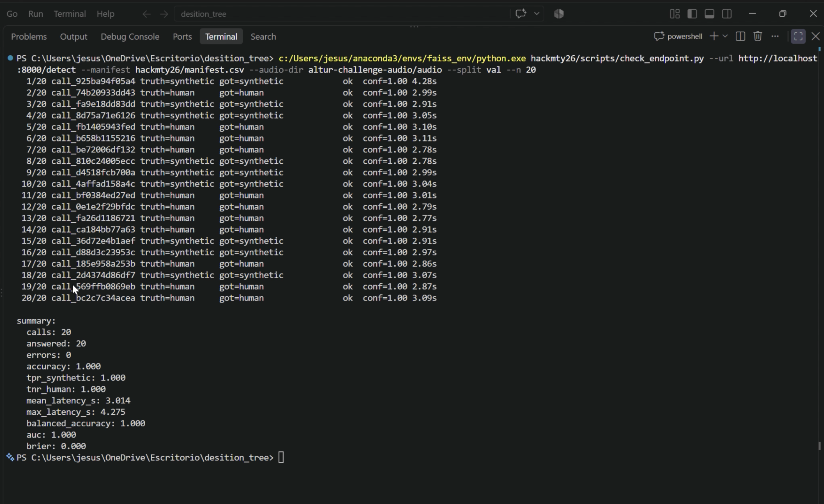Screen dimensions: 824x504
Task: Expand the Copilot chat dropdown chevron
Action: (x=536, y=14)
